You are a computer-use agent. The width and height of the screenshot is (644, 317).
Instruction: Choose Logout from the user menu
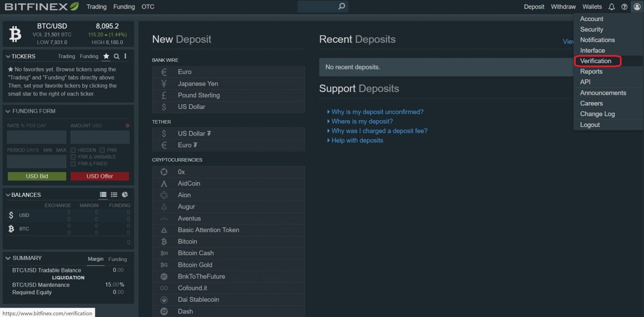pos(590,125)
